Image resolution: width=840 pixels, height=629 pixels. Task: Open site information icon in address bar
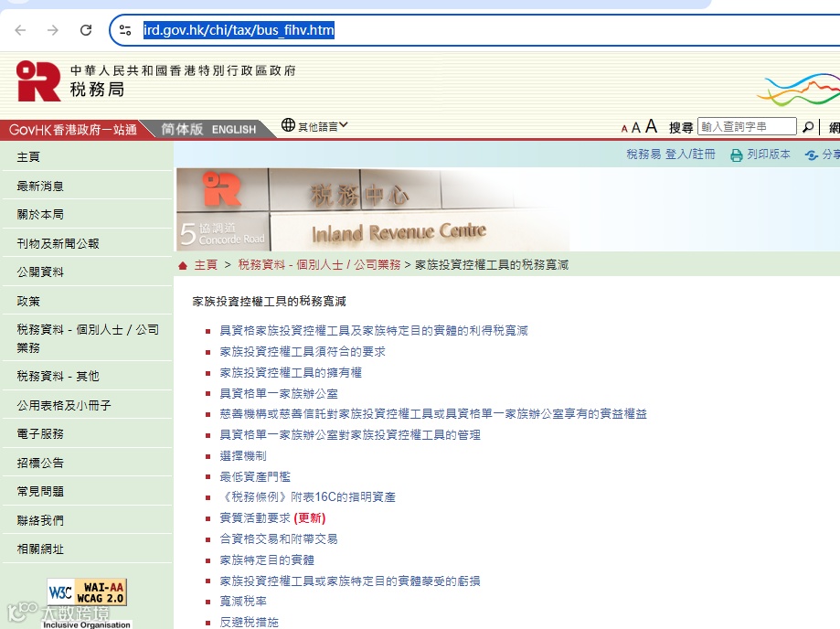125,30
